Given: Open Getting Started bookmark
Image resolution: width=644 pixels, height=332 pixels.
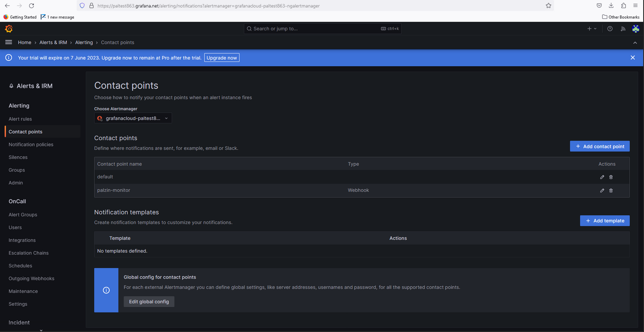Looking at the screenshot, I should [20, 17].
